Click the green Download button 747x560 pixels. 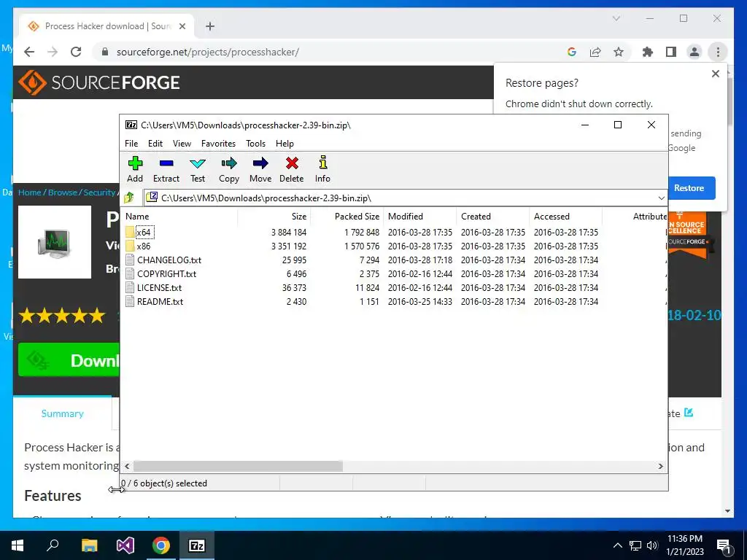[69, 360]
